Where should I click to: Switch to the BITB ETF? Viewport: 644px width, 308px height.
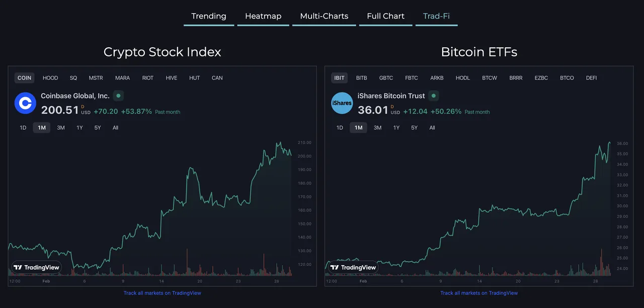click(x=362, y=78)
